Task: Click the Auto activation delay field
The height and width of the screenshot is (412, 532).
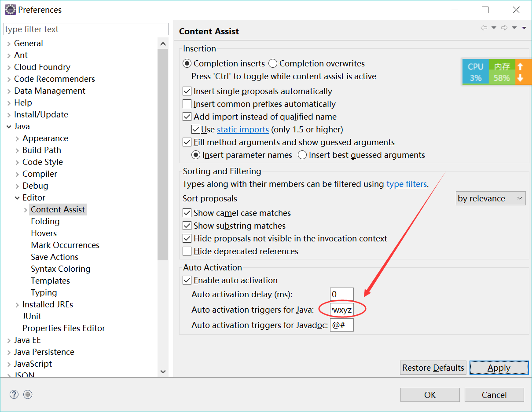Action: click(x=341, y=295)
